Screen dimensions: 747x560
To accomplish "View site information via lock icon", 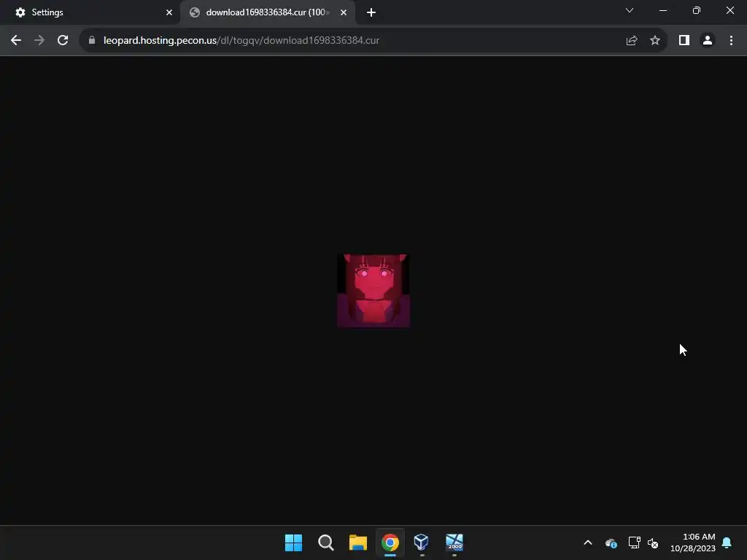I will [x=92, y=41].
